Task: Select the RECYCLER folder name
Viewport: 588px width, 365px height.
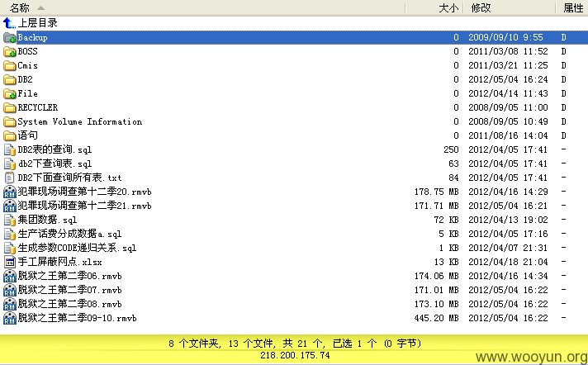Action: pos(38,107)
